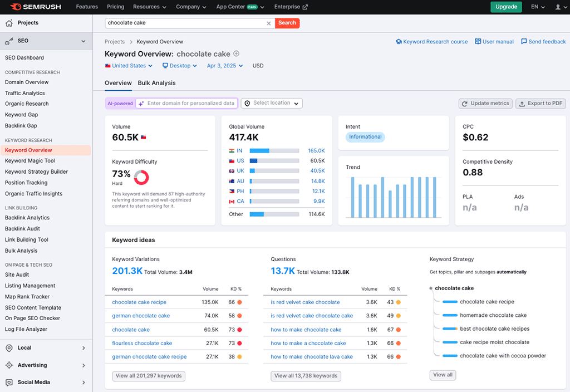Open the Select location dropdown
Screen dimensions: 570x392
[272, 103]
